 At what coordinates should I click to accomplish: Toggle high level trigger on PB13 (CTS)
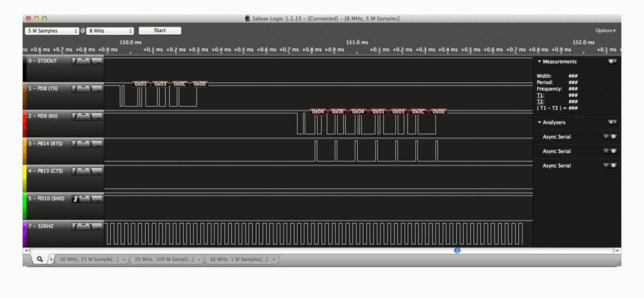coord(84,171)
